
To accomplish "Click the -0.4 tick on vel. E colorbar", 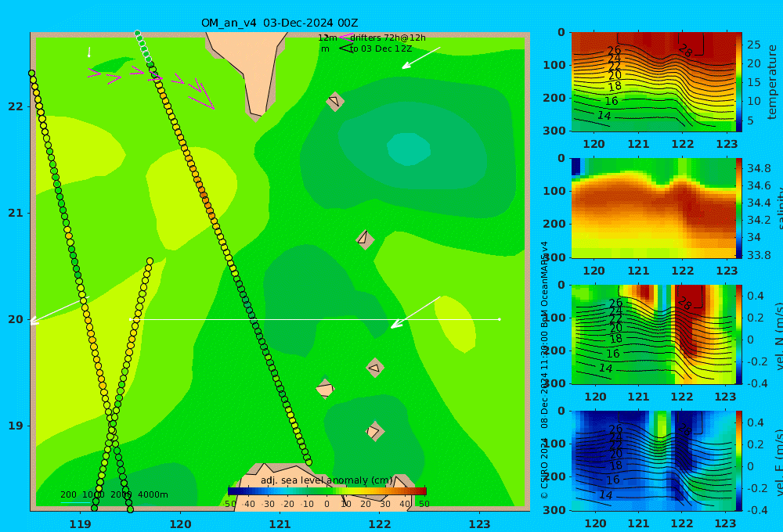I will (x=756, y=510).
